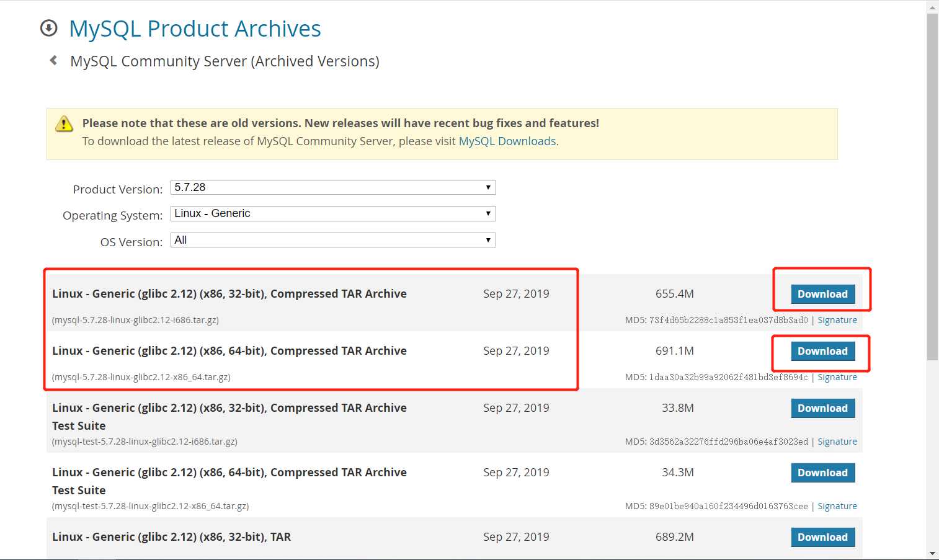This screenshot has height=560, width=939.
Task: Click the 32-bit TAR row title (689.2M)
Action: [171, 537]
